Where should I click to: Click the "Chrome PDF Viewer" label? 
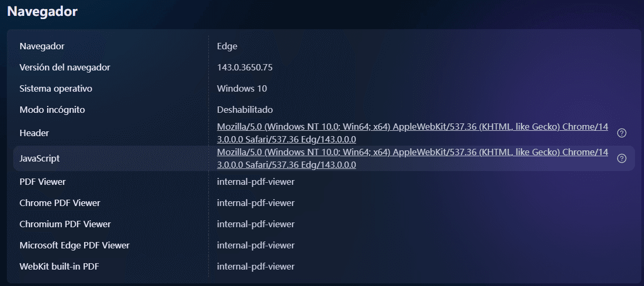click(60, 203)
